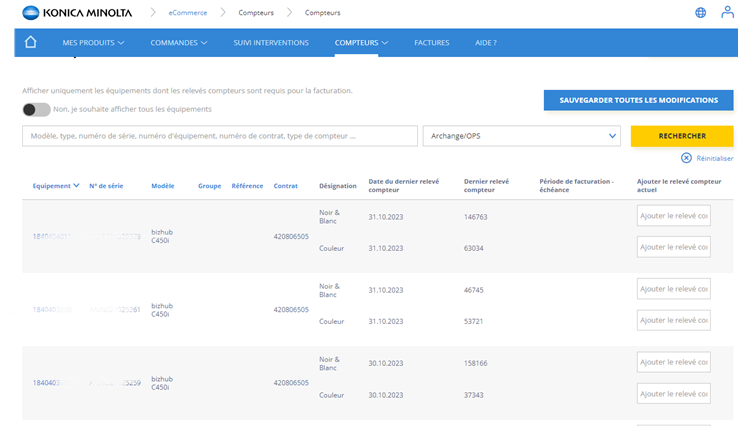
Task: Open the AIDE ? menu item
Action: tap(486, 43)
